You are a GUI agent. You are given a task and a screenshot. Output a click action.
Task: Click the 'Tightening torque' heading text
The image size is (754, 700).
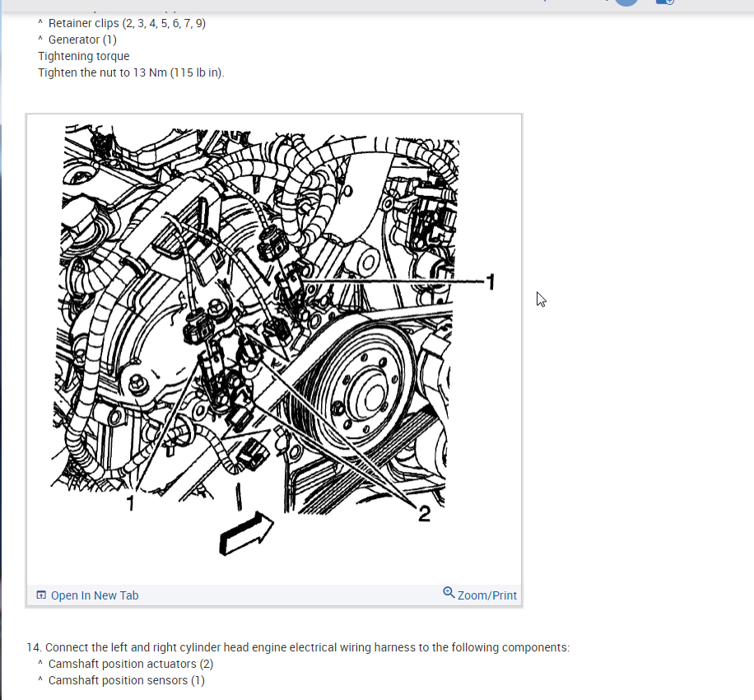84,56
